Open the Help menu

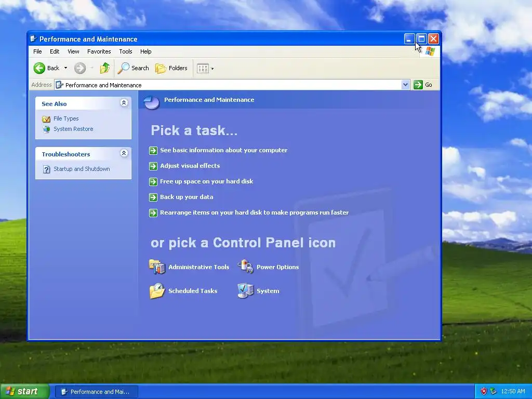click(x=146, y=51)
